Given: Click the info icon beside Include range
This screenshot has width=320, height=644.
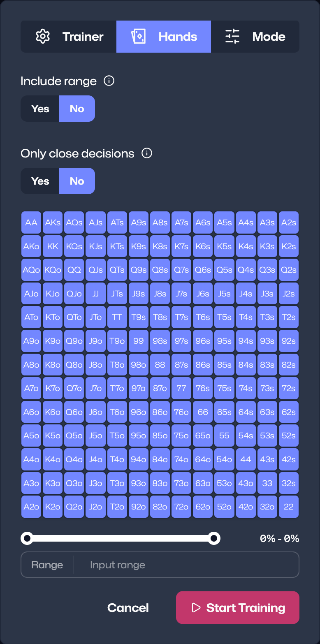Looking at the screenshot, I should 109,81.
